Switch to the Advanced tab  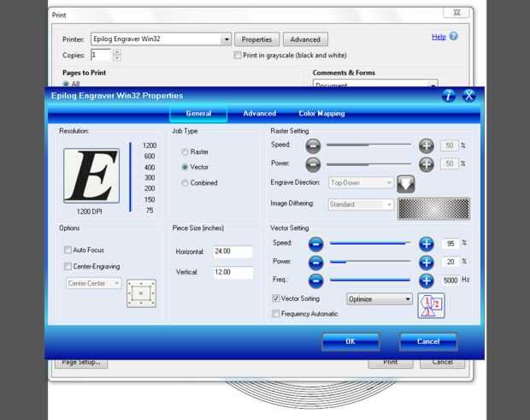coord(260,114)
